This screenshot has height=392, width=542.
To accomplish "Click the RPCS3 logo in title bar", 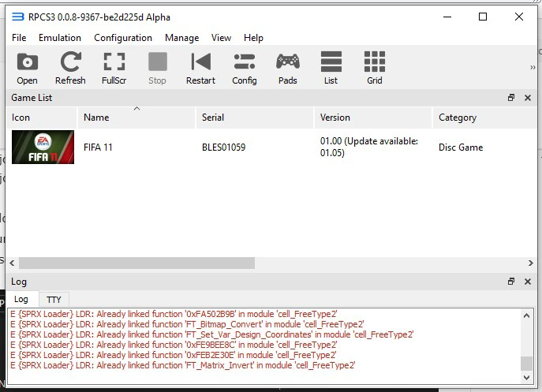I will [x=18, y=17].
